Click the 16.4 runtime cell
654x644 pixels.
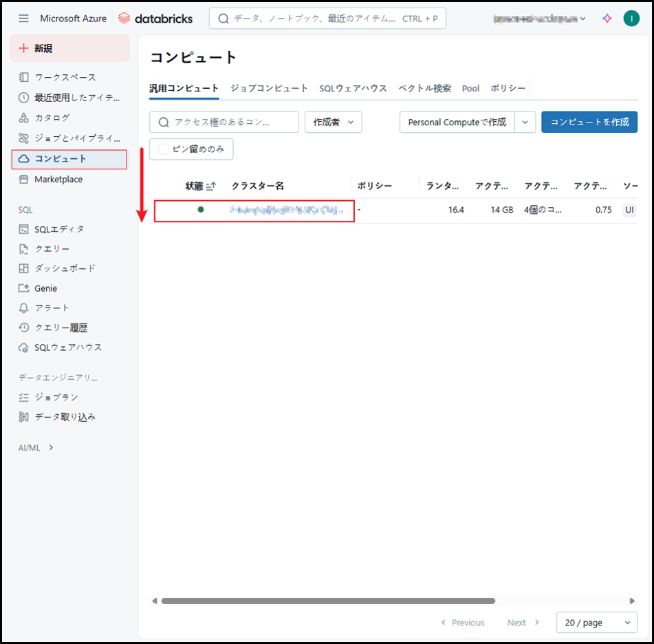[x=456, y=210]
